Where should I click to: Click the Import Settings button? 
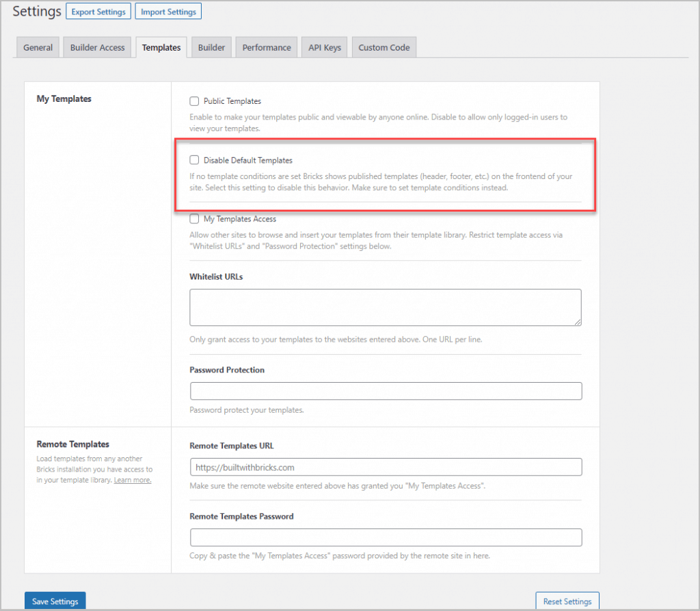click(x=168, y=12)
